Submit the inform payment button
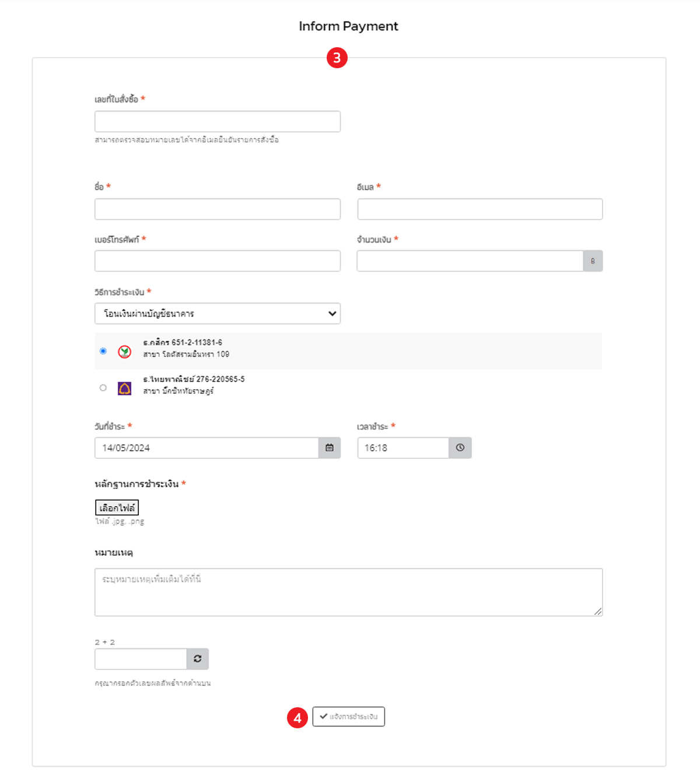 tap(349, 717)
